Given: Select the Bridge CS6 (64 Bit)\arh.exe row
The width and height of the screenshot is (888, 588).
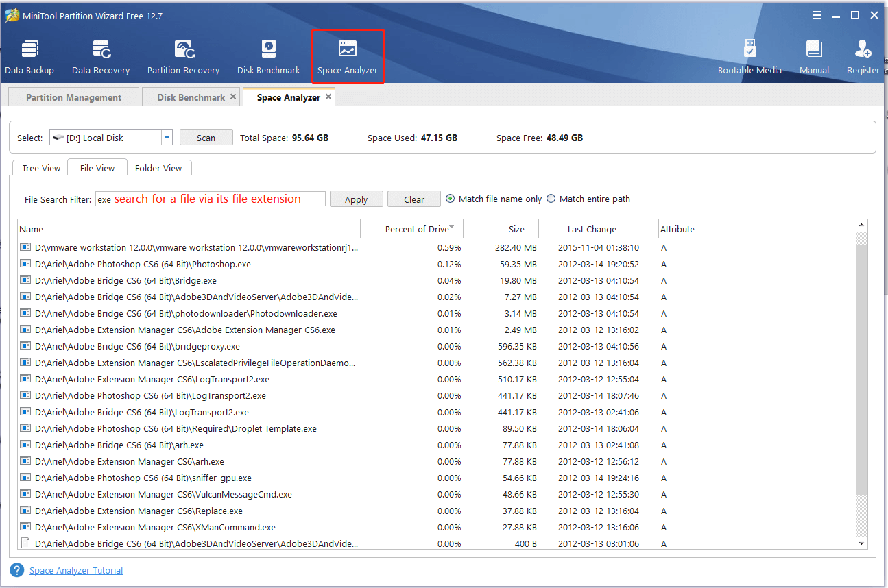Looking at the screenshot, I should click(x=437, y=445).
